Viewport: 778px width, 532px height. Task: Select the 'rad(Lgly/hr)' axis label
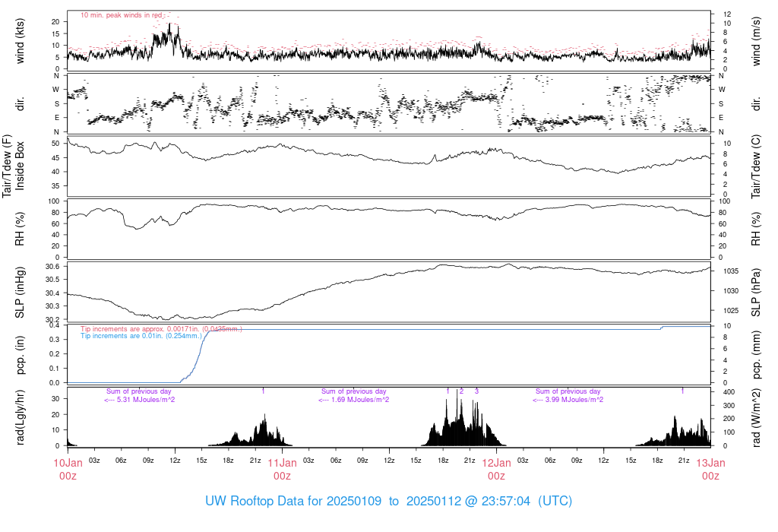pos(21,417)
